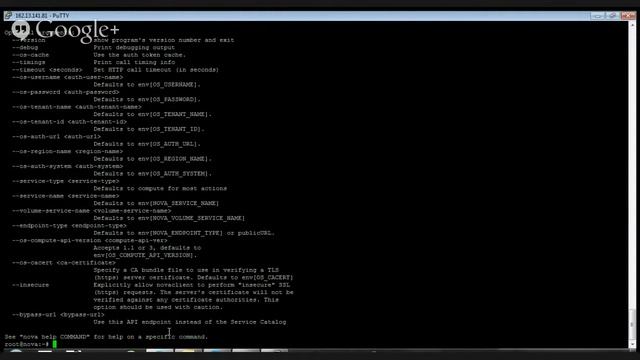Click "Defaults to env[NOVA_VOLUME_SERVICE_NAME]" text
Screen dimensions: 640x360
click(x=169, y=218)
